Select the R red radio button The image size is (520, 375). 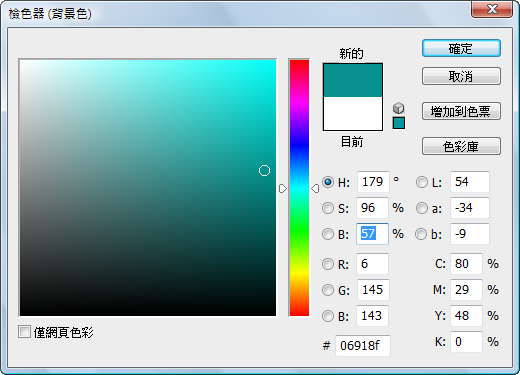pos(328,264)
